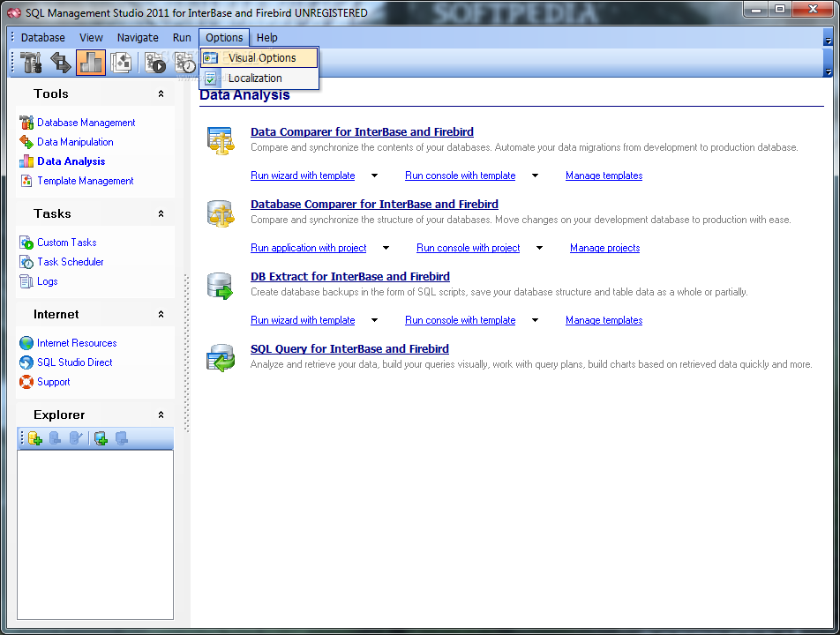Open Internet Resources link

pyautogui.click(x=77, y=343)
